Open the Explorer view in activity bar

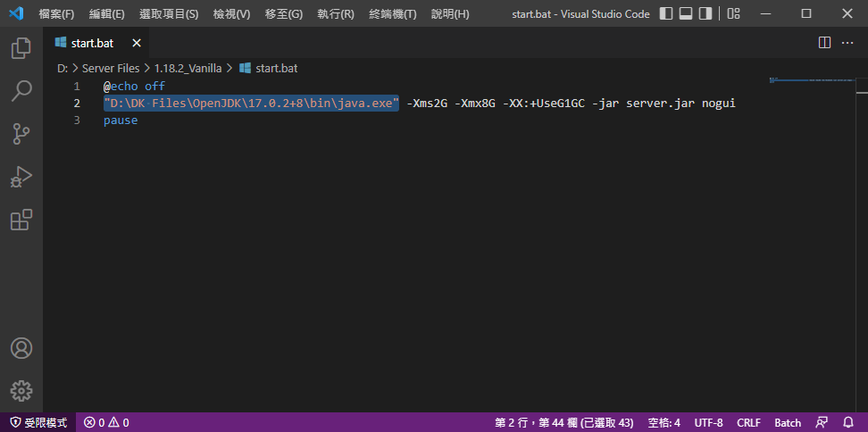point(21,48)
